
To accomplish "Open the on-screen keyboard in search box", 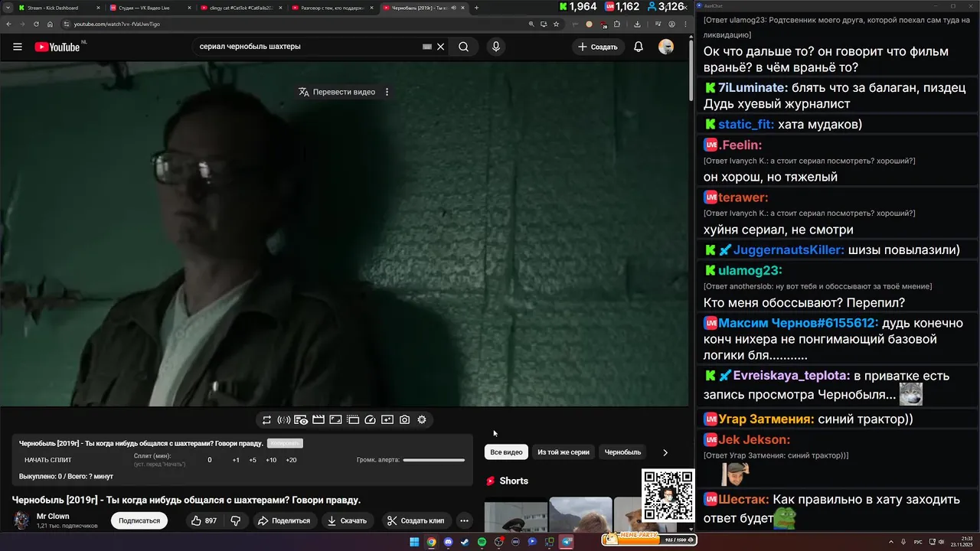I will click(427, 47).
